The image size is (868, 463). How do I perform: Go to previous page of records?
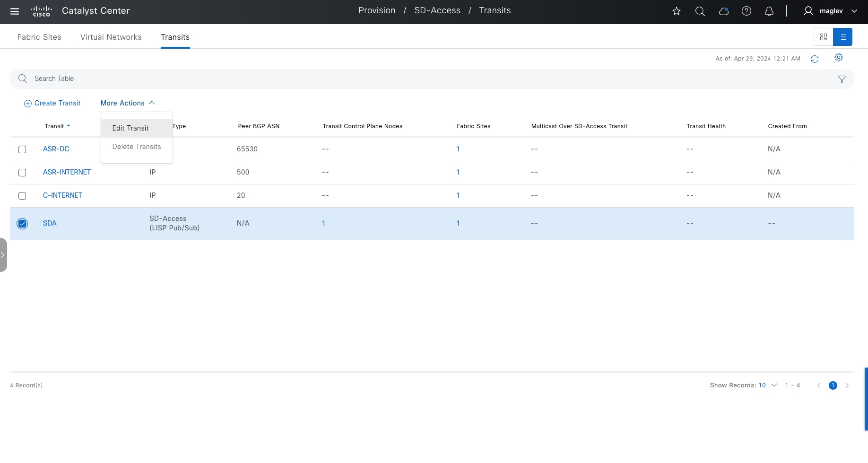[x=819, y=385]
